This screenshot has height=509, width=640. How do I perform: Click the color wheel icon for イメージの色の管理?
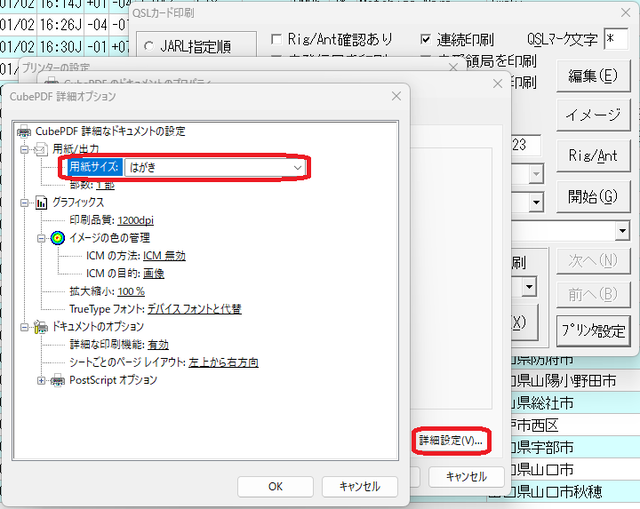(58, 238)
